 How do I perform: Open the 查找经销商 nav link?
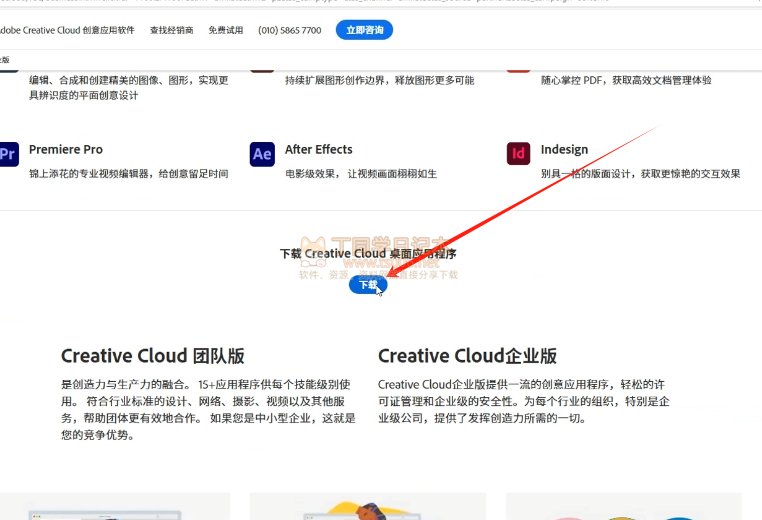pyautogui.click(x=172, y=31)
